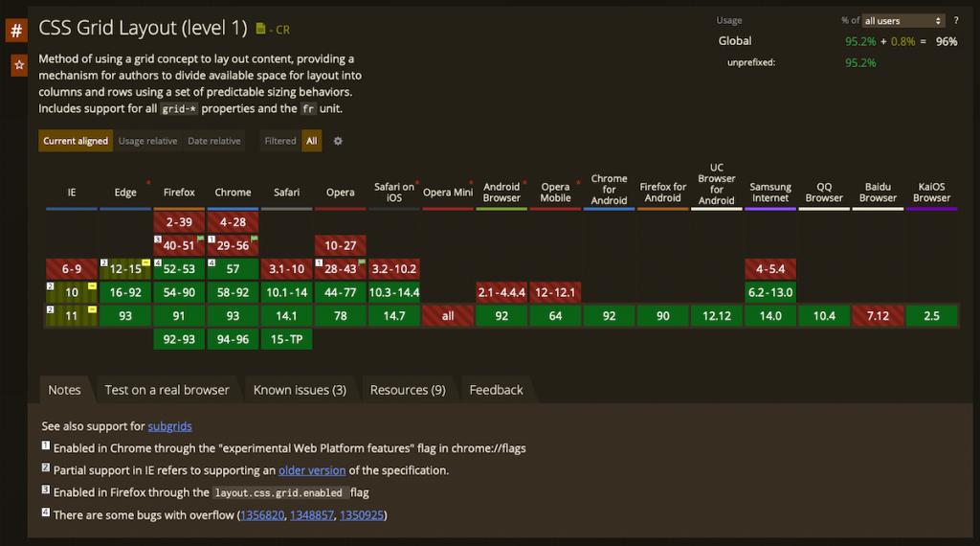Click the IE column header

point(72,193)
